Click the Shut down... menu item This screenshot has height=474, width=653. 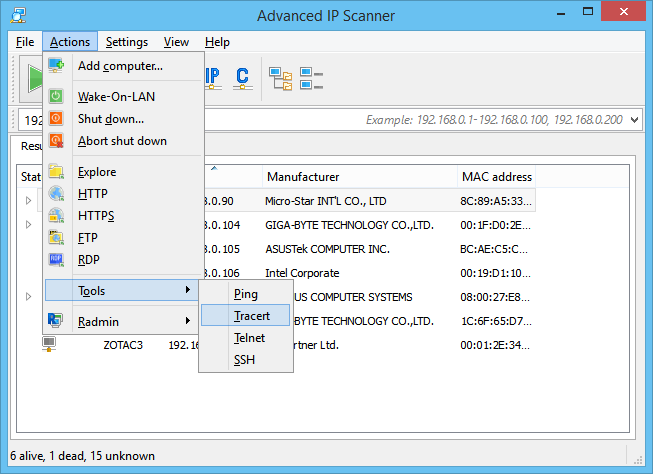pos(110,119)
